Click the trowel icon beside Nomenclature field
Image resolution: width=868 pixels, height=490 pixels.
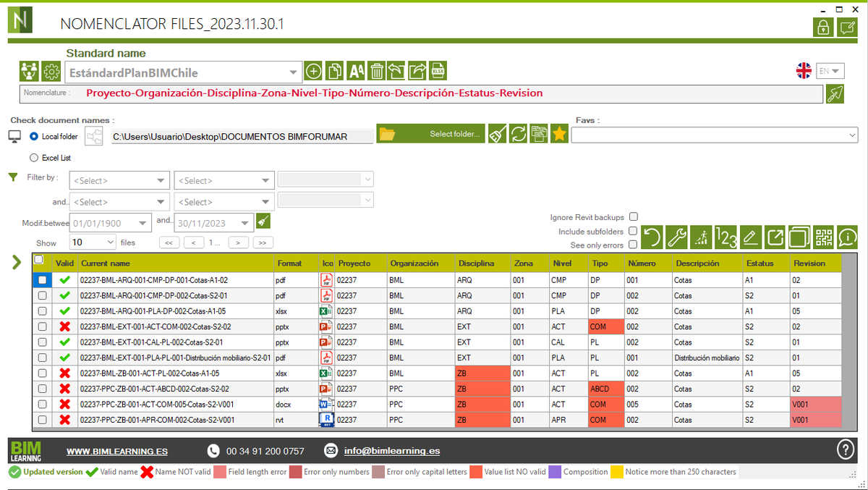(x=835, y=94)
